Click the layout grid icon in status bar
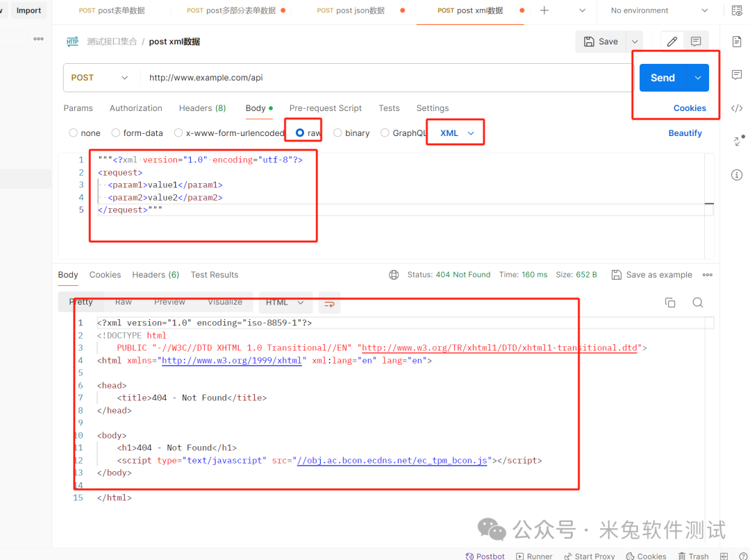 [724, 556]
